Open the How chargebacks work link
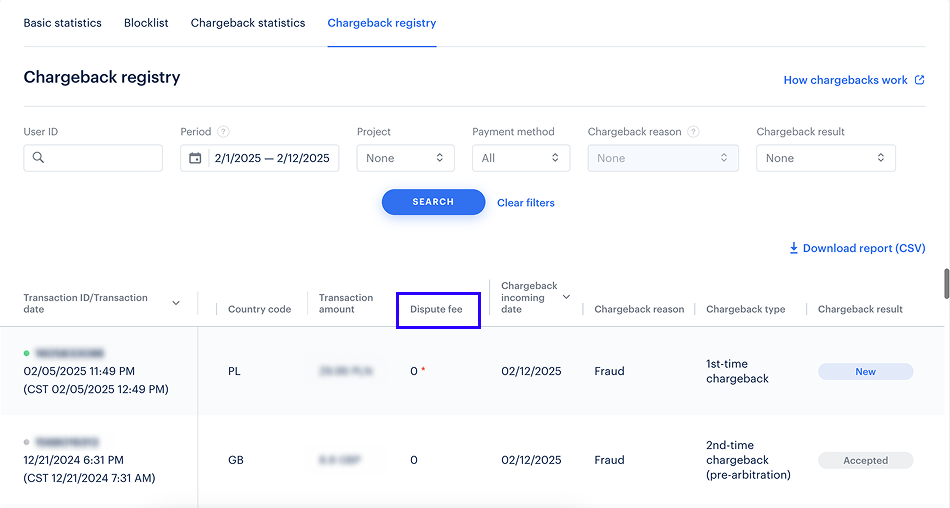 [x=845, y=80]
